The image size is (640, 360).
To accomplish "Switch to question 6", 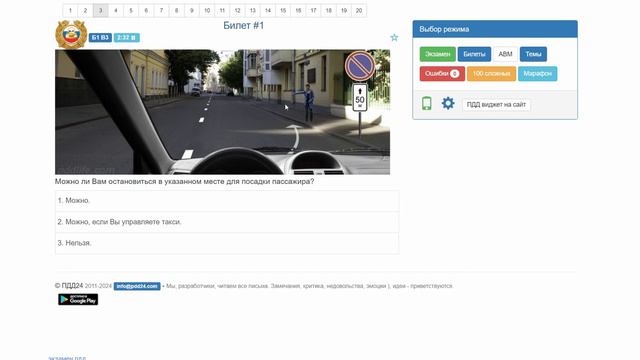I will coord(146,11).
